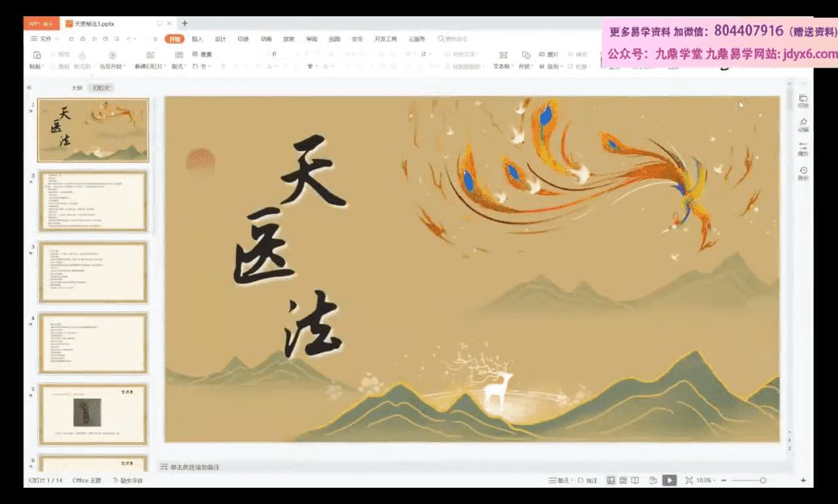Image resolution: width=838 pixels, height=504 pixels.
Task: Open the properties side panel icon
Action: pos(803,148)
